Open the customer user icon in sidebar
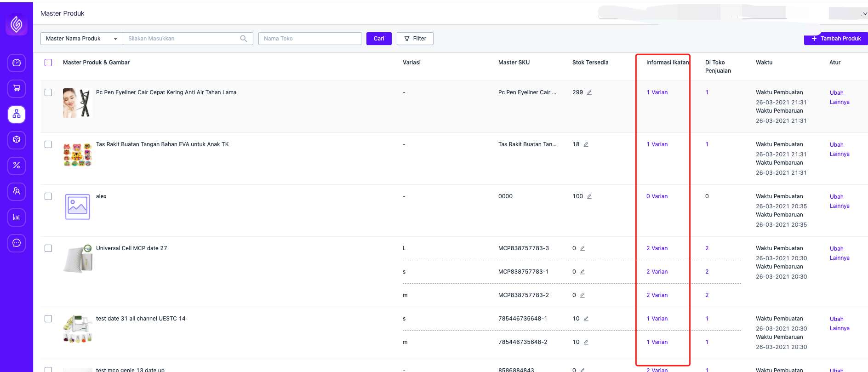This screenshot has height=372, width=868. tap(17, 191)
